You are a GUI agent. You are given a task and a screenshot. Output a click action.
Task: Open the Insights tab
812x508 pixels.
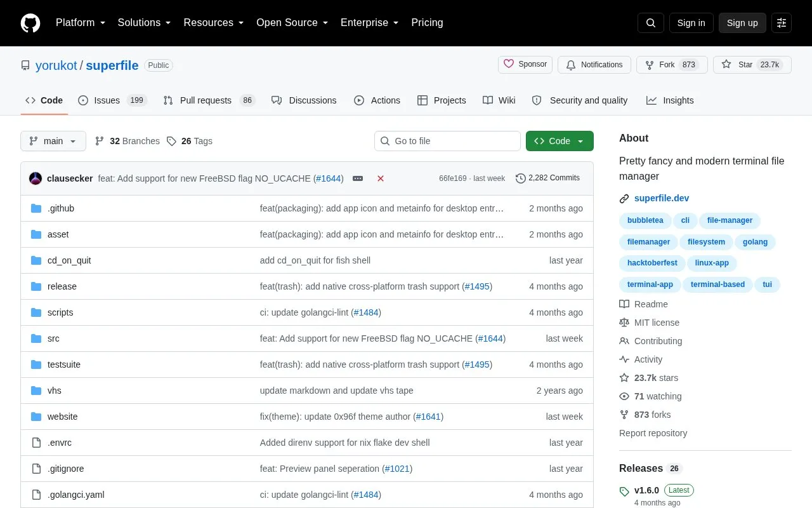point(670,100)
